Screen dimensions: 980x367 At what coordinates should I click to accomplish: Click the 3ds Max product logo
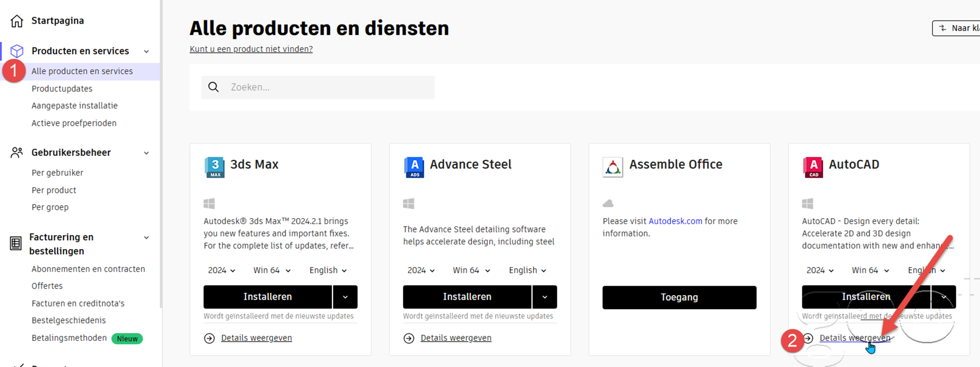click(x=215, y=167)
